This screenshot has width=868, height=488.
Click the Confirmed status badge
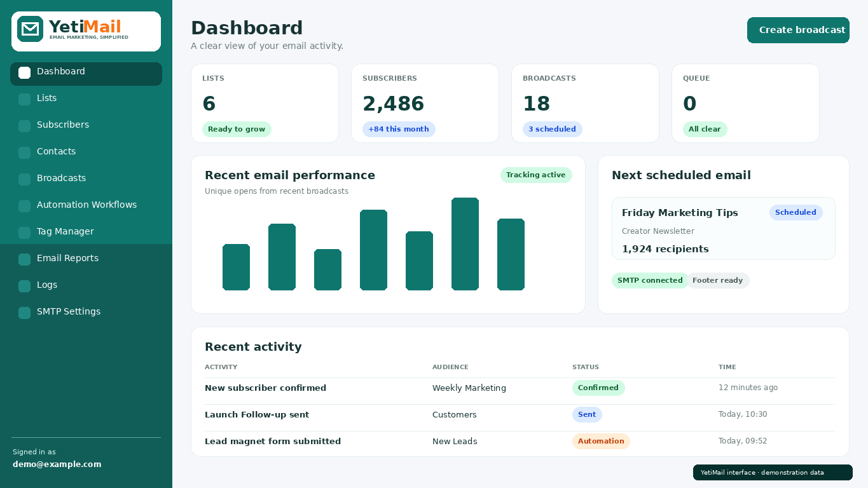point(598,388)
